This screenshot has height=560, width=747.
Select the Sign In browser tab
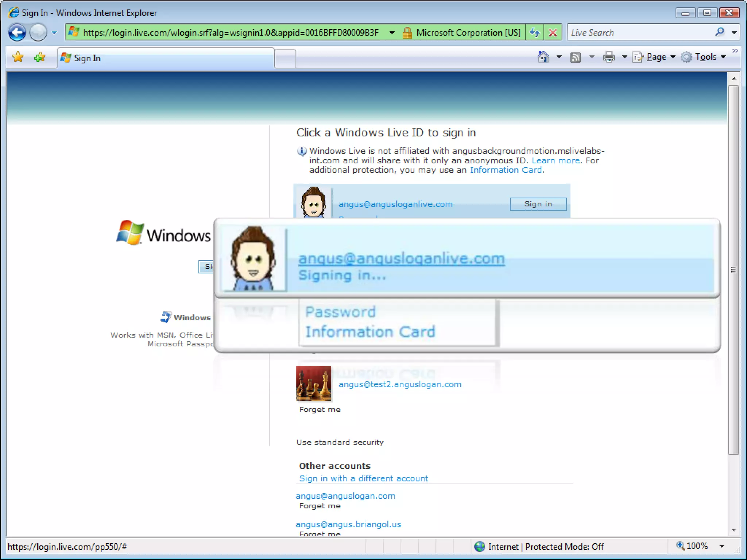(166, 58)
